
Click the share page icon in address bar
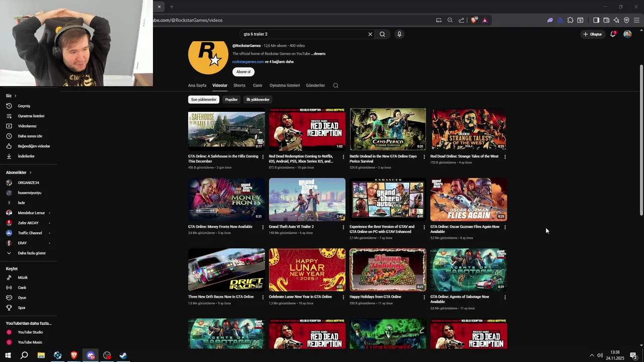[461, 20]
